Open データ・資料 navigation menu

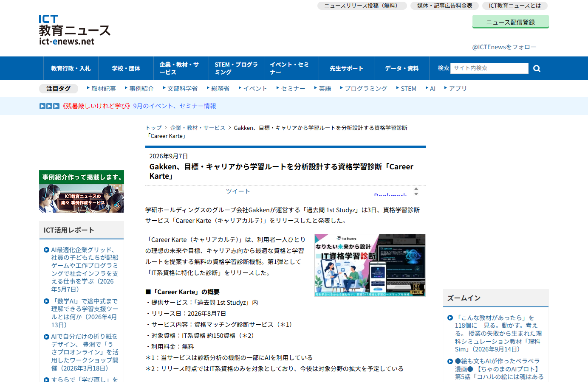tap(402, 68)
